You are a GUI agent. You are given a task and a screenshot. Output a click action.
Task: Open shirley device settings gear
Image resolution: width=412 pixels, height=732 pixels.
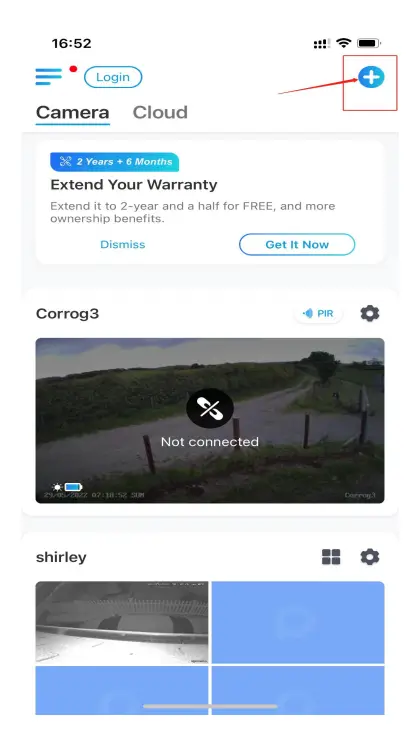pyautogui.click(x=370, y=556)
